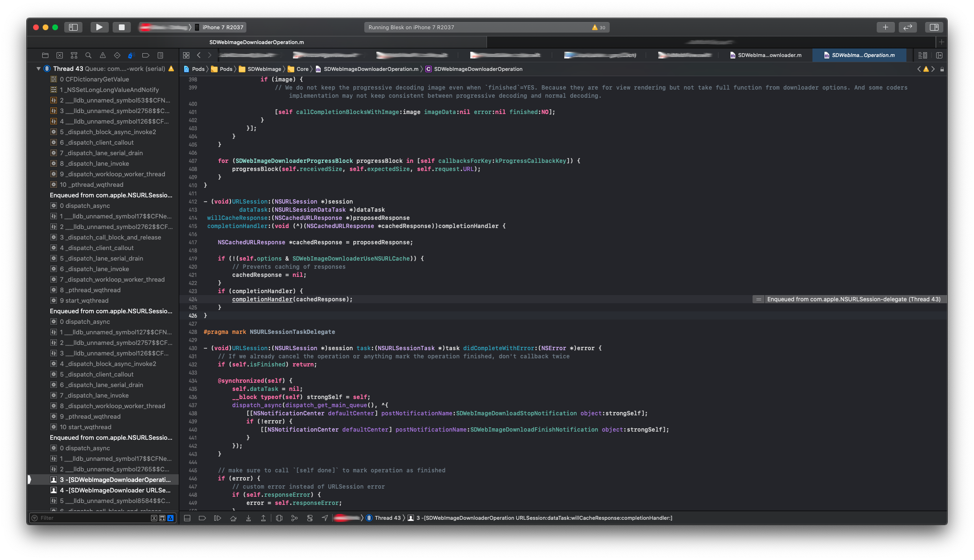Screen dimensions: 974x560
Task: Run the app with the Play button
Action: pos(99,27)
